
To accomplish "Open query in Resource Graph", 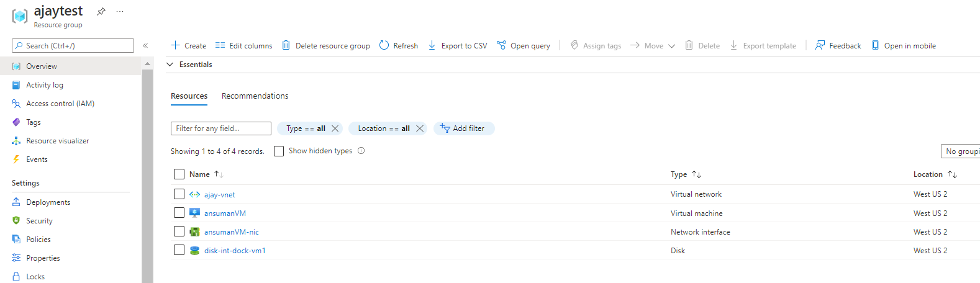I will (x=524, y=45).
